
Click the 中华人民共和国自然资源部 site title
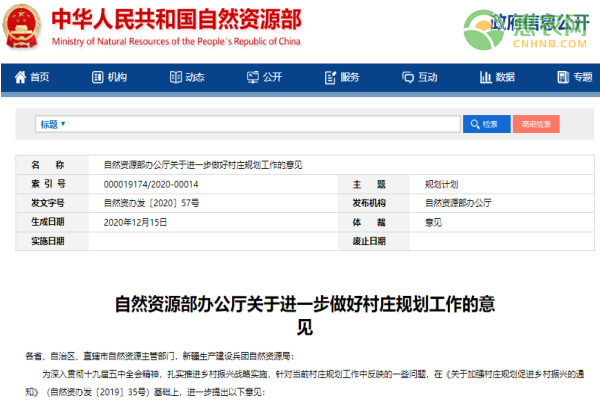177,19
